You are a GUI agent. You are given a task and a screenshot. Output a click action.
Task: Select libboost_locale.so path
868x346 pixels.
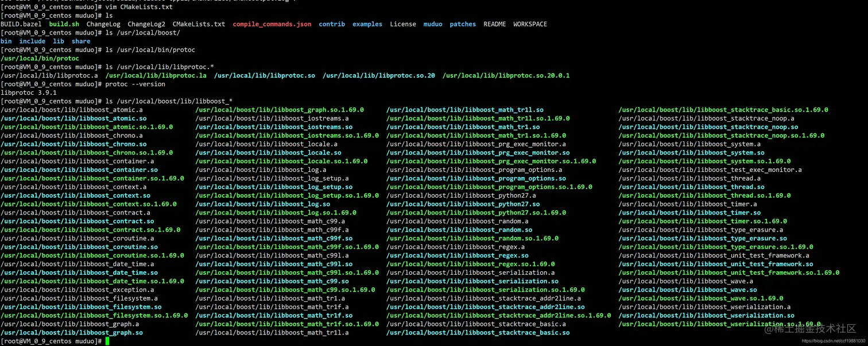(x=268, y=153)
